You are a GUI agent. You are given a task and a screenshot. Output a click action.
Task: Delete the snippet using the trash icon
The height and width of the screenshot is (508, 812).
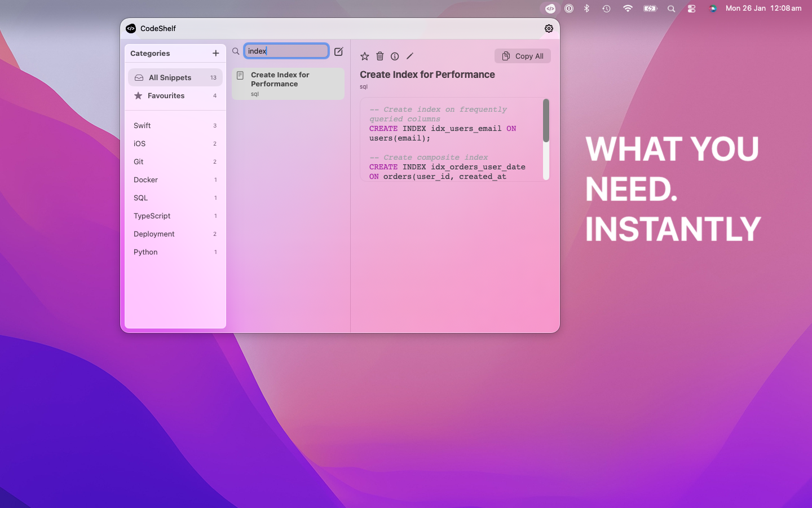pyautogui.click(x=379, y=56)
